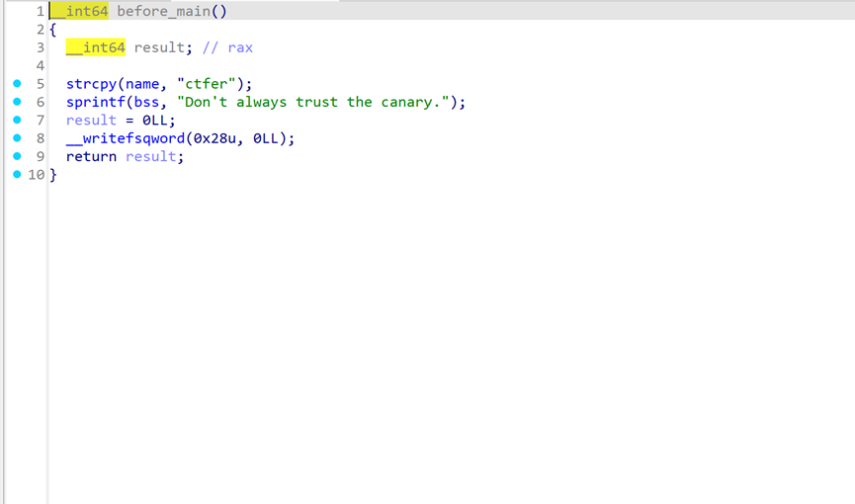Click result after return on line 9

click(x=151, y=156)
